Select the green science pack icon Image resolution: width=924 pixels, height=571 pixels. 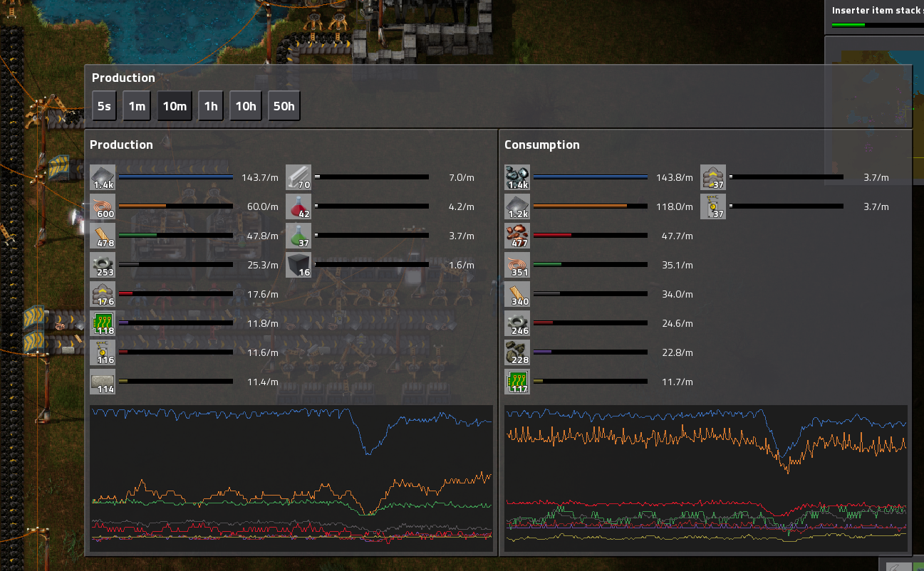click(299, 236)
